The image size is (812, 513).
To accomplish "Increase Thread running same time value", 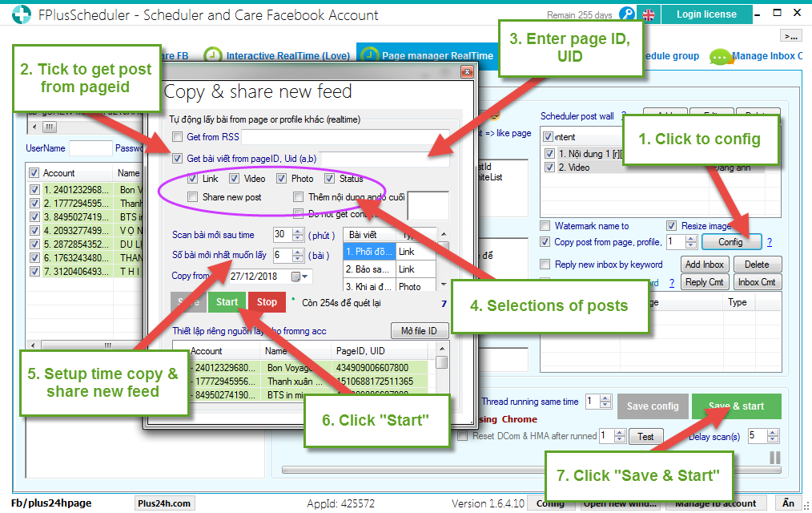I will [x=605, y=398].
